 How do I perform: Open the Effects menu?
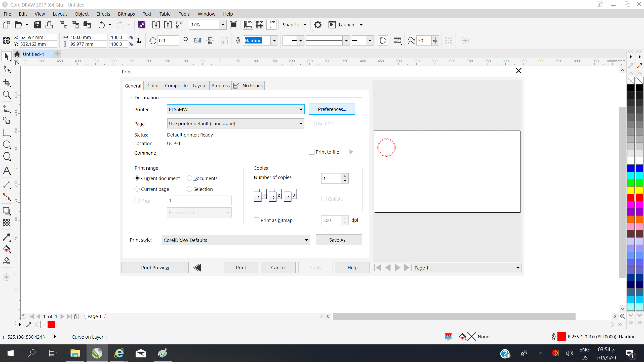(x=103, y=14)
